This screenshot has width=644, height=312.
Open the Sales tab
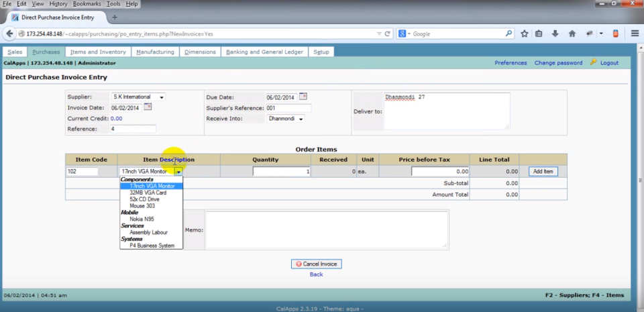[15, 52]
